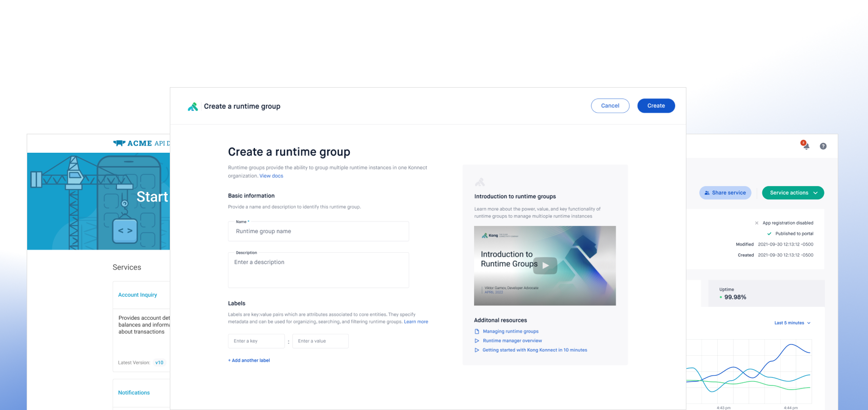Click the Kong logo in modal header
The width and height of the screenshot is (868, 410).
[193, 107]
